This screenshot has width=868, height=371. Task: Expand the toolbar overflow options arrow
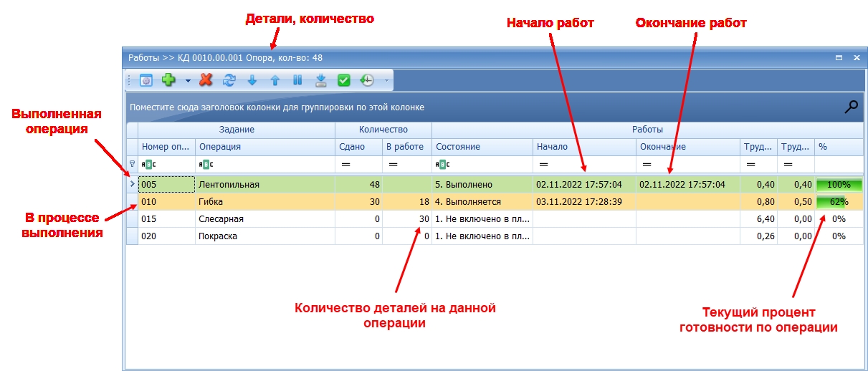pyautogui.click(x=387, y=81)
